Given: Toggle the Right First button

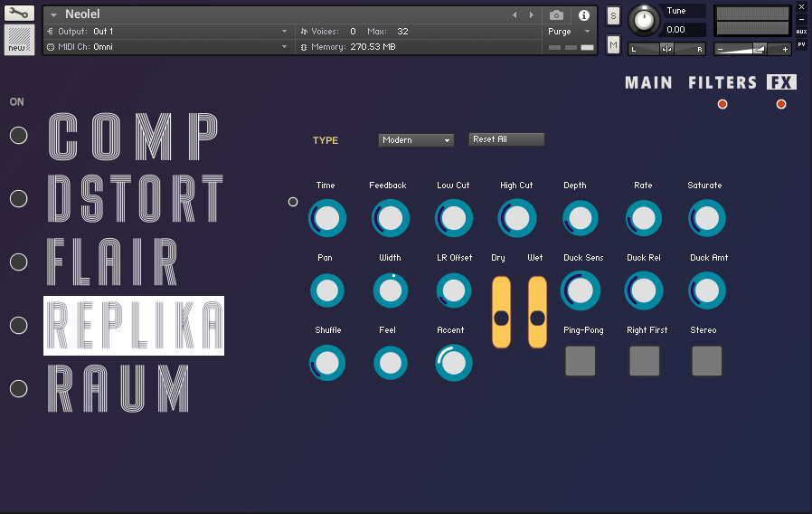Looking at the screenshot, I should [644, 361].
